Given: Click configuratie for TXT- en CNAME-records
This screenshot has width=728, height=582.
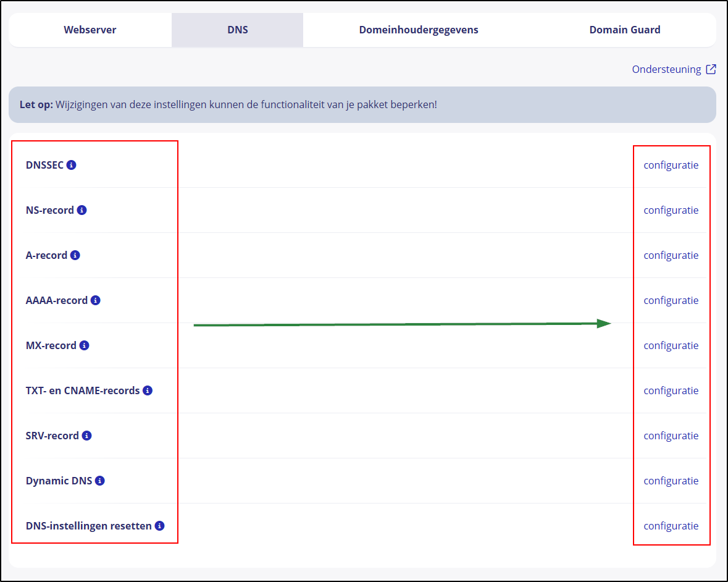Looking at the screenshot, I should coord(671,390).
